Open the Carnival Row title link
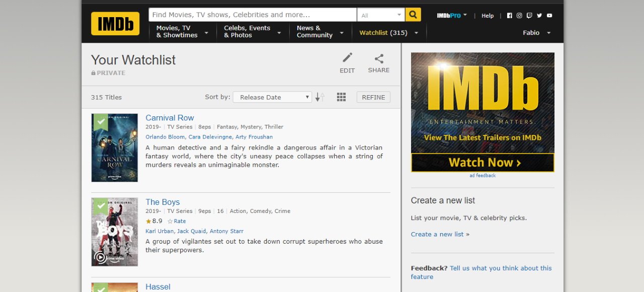 170,118
